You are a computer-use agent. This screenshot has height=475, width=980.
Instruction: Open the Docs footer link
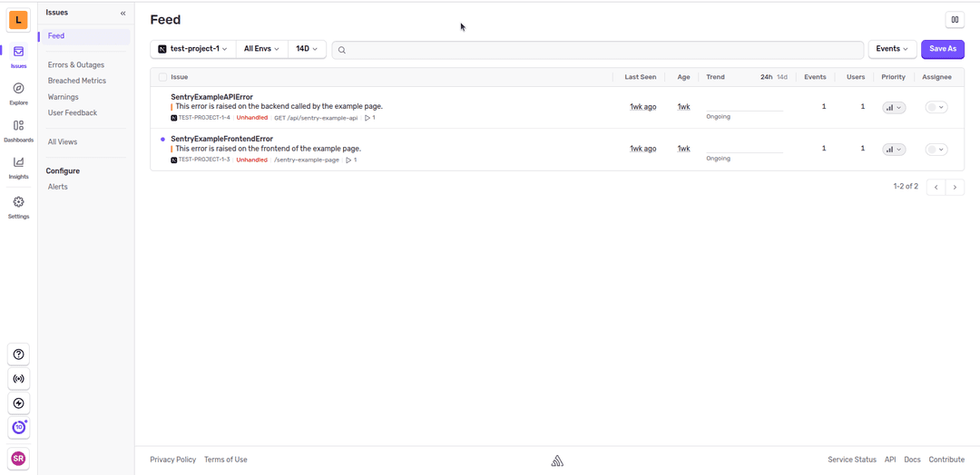[913, 460]
